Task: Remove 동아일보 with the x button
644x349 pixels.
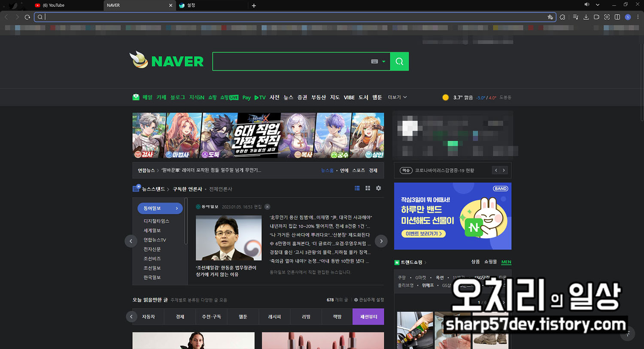Action: tap(267, 207)
